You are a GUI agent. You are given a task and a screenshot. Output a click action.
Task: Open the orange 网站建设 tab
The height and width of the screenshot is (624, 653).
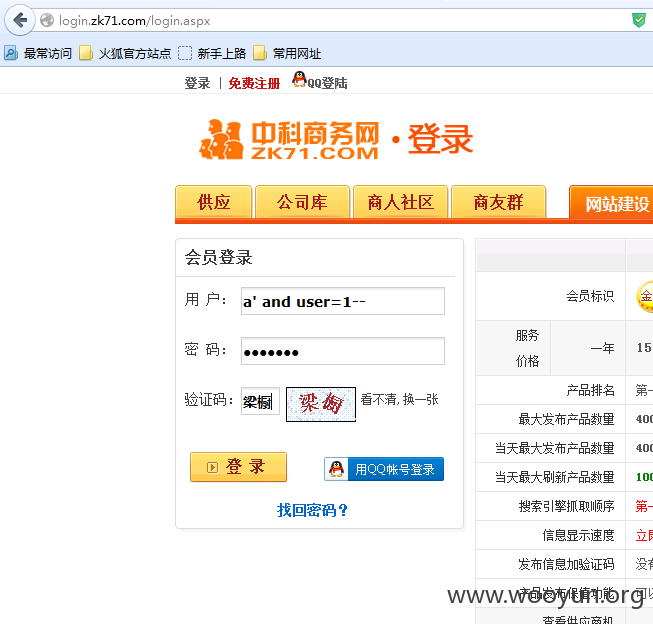[611, 203]
